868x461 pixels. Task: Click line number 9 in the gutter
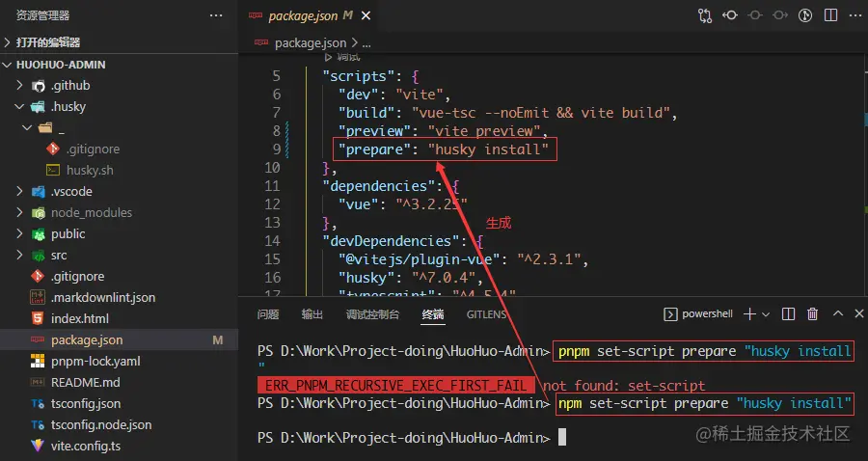(x=277, y=149)
